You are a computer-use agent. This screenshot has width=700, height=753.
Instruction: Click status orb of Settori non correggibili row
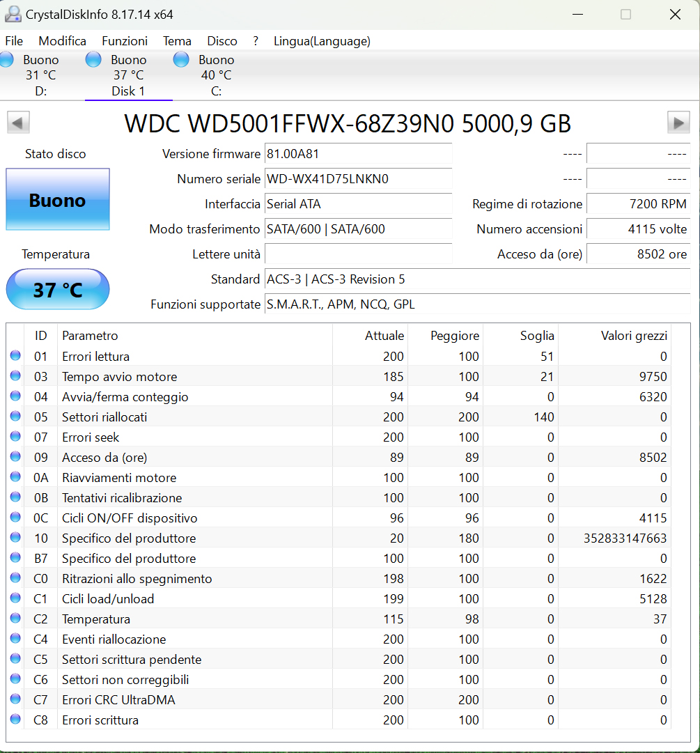[x=15, y=678]
